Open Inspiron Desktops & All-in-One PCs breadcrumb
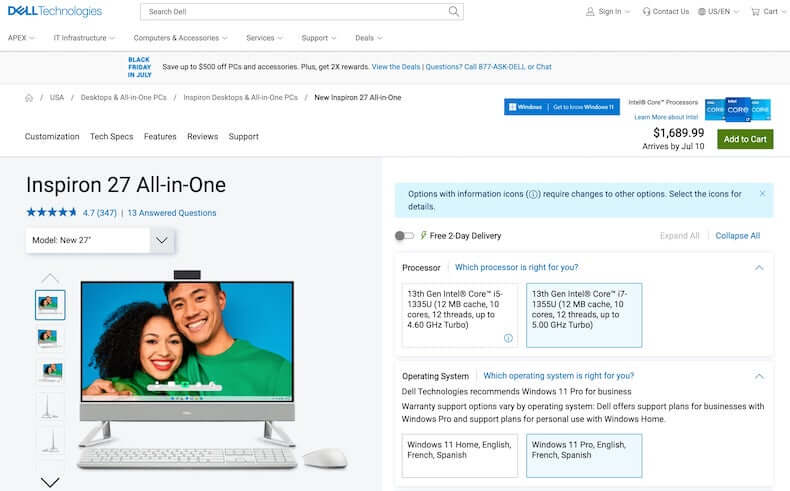Image resolution: width=790 pixels, height=491 pixels. tap(240, 98)
